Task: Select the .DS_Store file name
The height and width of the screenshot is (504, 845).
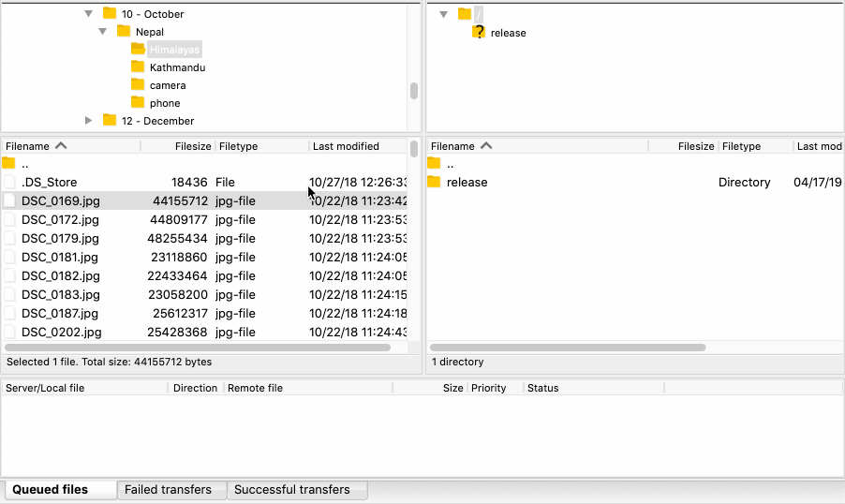Action: pos(49,182)
